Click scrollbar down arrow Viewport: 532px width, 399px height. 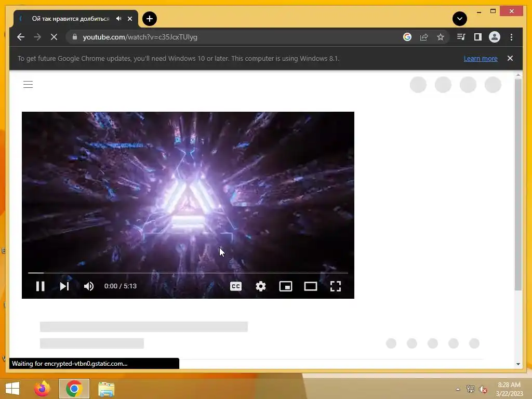tap(518, 364)
